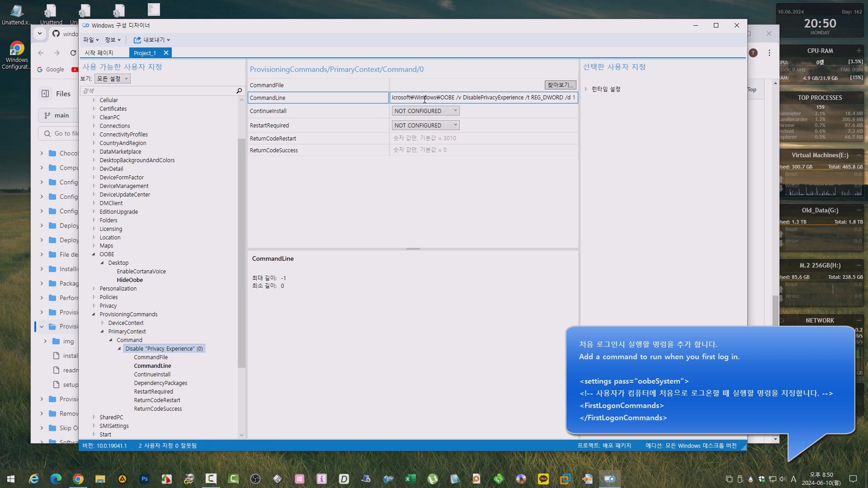Viewport: 868px width, 488px height.
Task: Open OBS Studio taskbar icon
Action: click(x=255, y=479)
